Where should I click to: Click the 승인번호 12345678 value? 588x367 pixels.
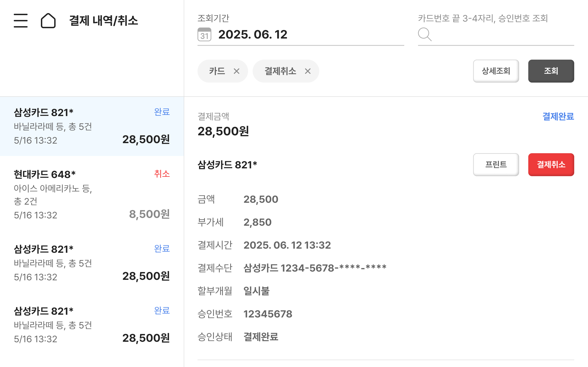point(268,314)
